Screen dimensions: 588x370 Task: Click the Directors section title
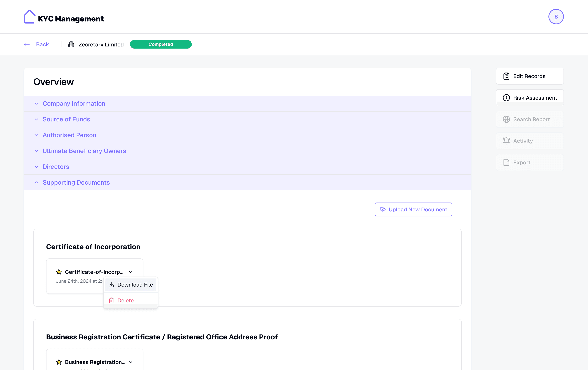(56, 167)
